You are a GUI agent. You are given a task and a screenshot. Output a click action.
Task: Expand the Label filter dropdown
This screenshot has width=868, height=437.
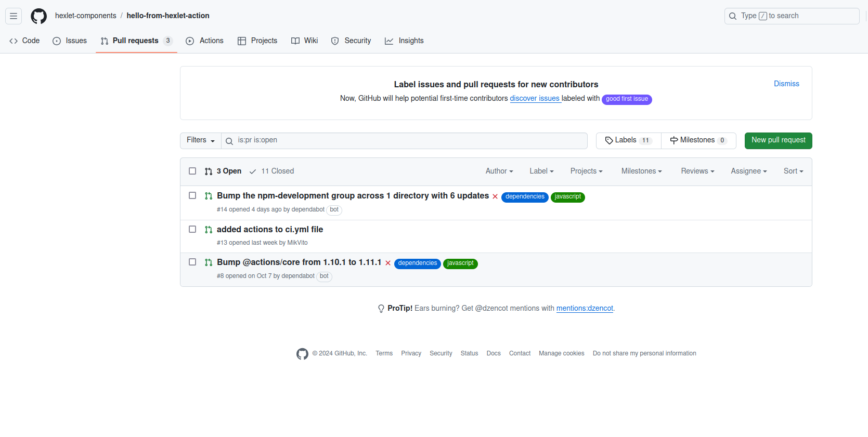coord(541,171)
